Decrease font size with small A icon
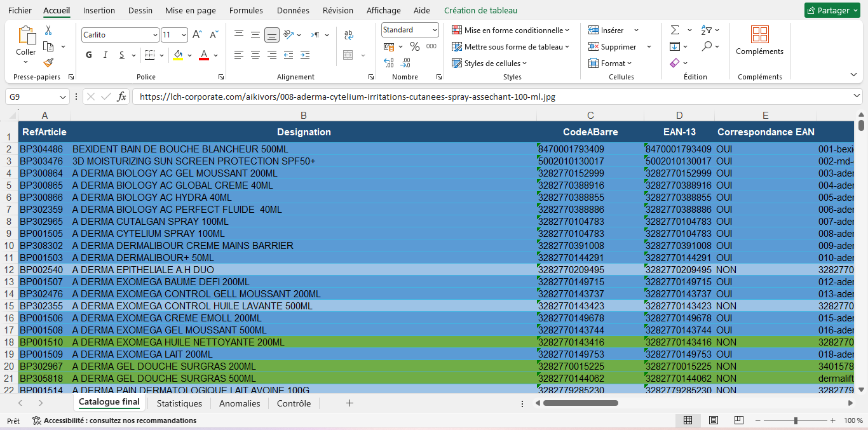This screenshot has width=868, height=430. pos(214,35)
